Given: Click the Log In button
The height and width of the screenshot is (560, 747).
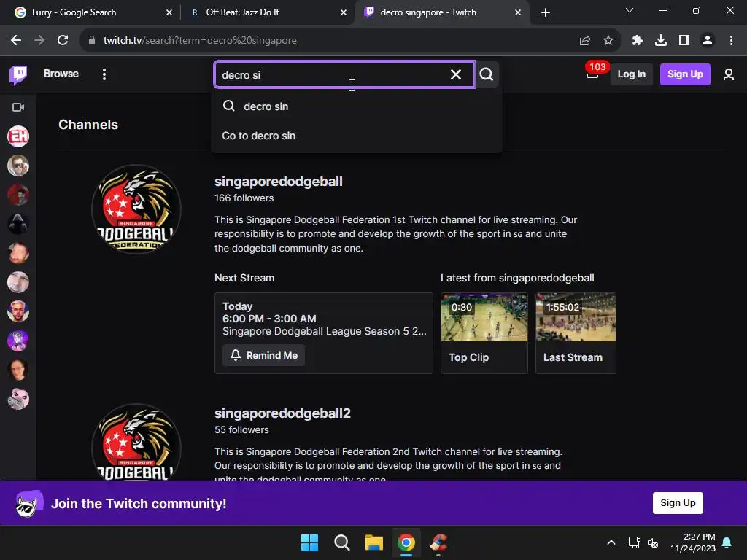Looking at the screenshot, I should 631,74.
